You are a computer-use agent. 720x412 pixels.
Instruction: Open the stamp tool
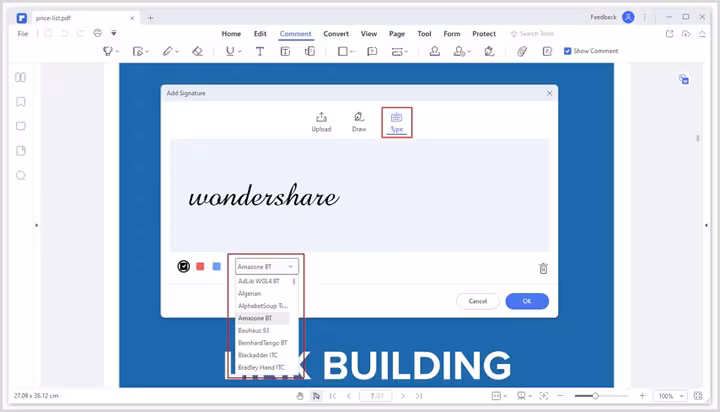tap(434, 51)
